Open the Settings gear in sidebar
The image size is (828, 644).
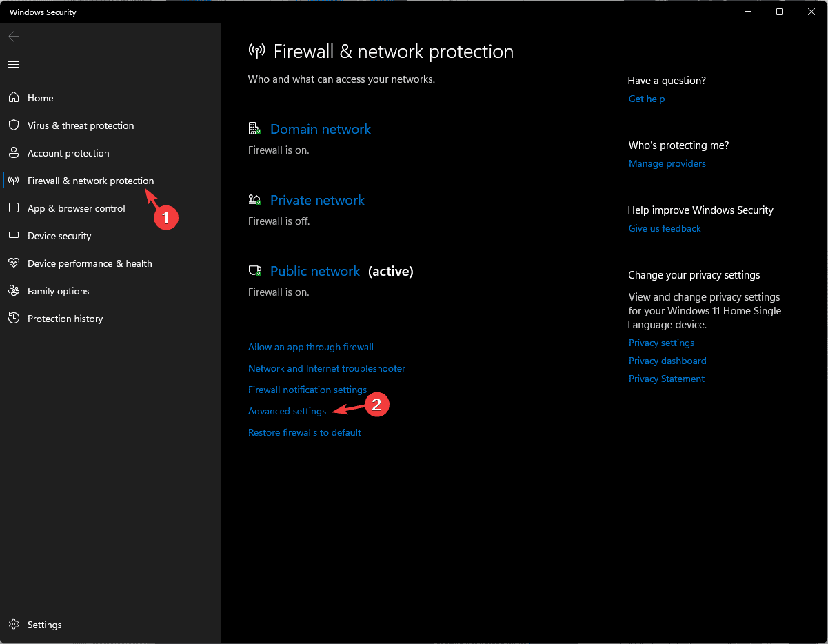tap(14, 625)
